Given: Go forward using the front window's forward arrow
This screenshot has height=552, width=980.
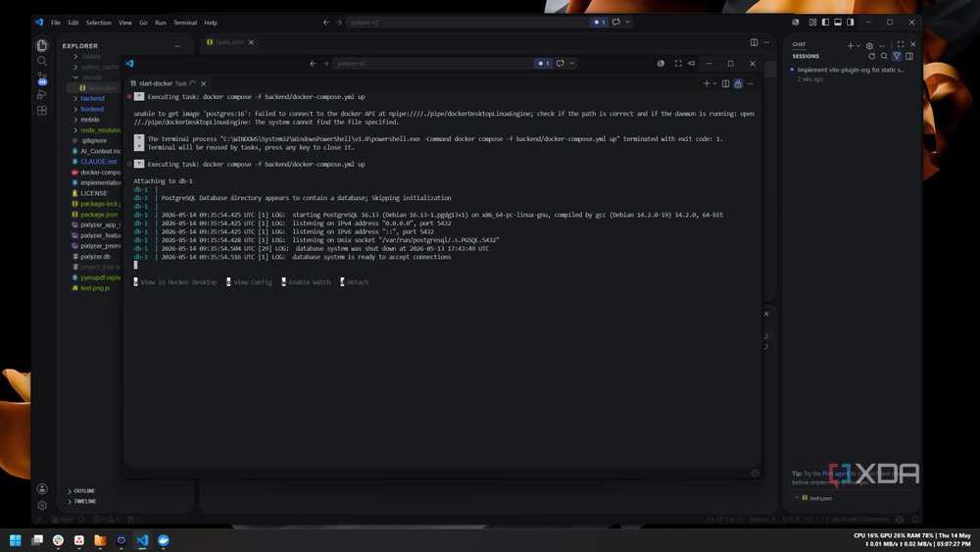Looking at the screenshot, I should click(325, 63).
